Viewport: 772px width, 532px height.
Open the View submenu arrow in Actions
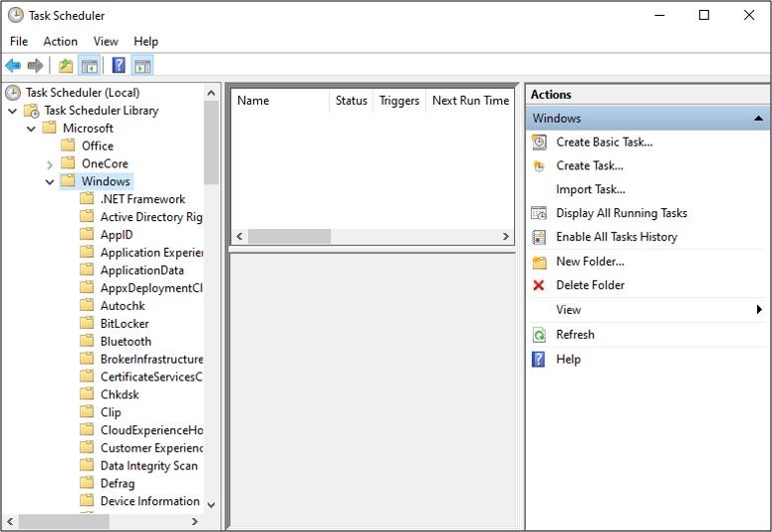pyautogui.click(x=759, y=310)
